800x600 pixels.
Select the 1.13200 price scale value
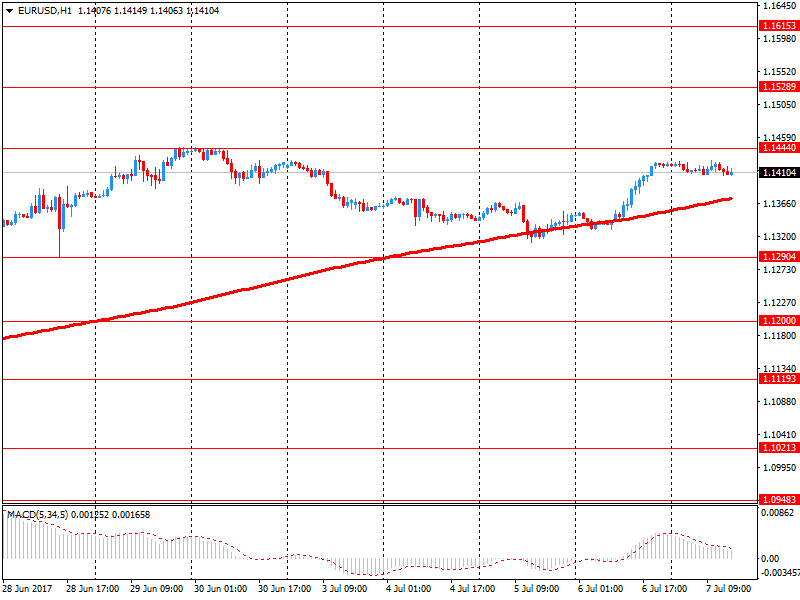click(x=780, y=237)
